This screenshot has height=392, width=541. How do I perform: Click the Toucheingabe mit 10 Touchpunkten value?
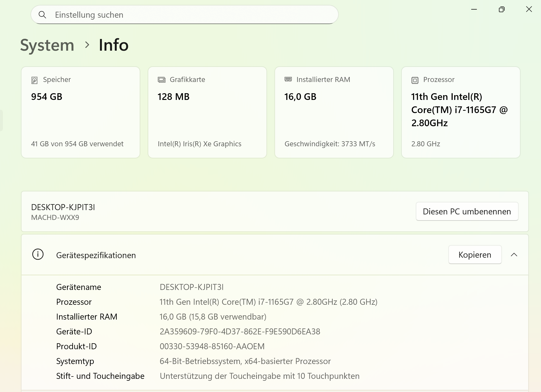[x=259, y=376]
